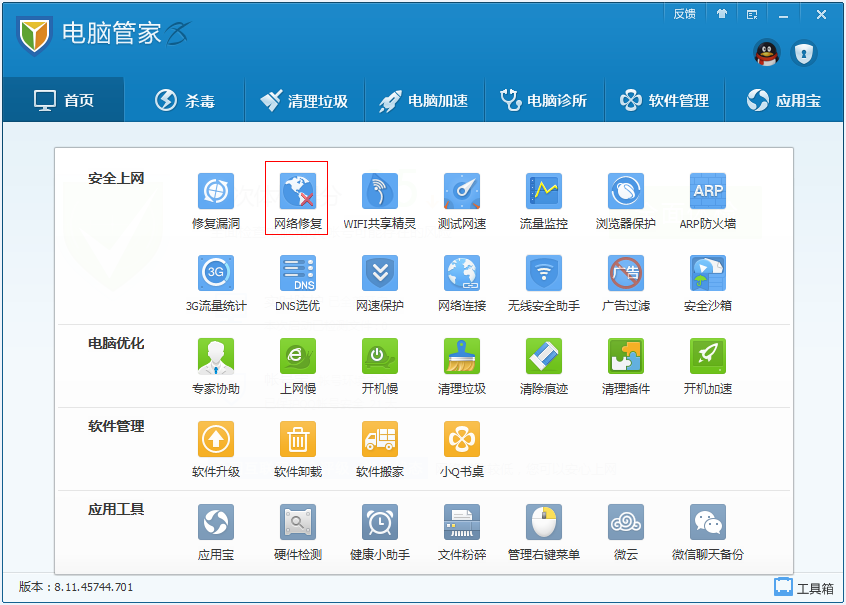Go to the 清理垃圾 tab
846x605 pixels.
point(303,100)
